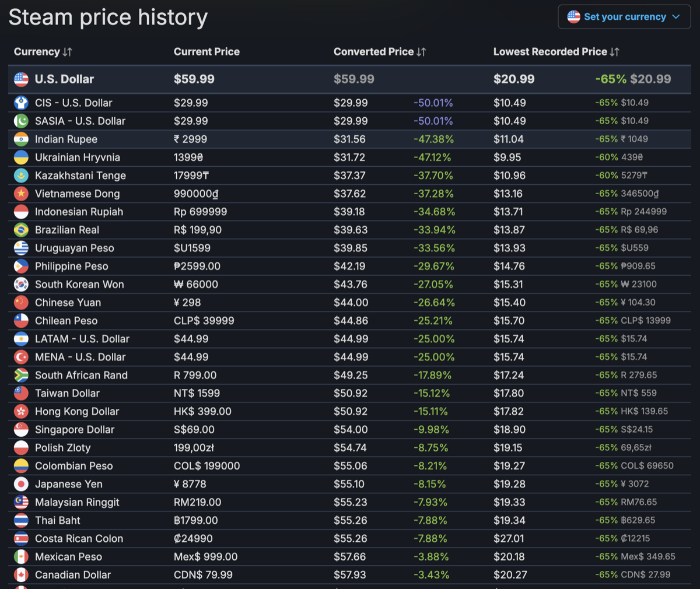Click the U.S. Dollar currency name

tap(64, 79)
